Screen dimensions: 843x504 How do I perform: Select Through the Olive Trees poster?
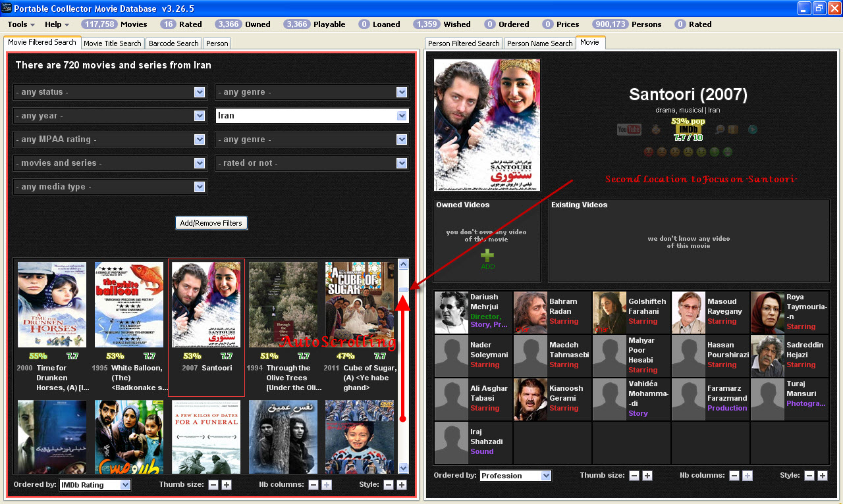pos(283,305)
